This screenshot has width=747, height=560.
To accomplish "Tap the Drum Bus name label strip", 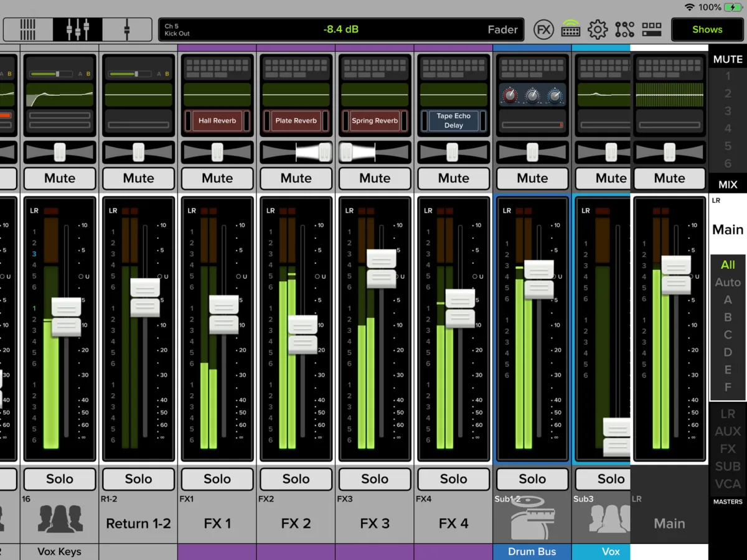I will tap(532, 552).
